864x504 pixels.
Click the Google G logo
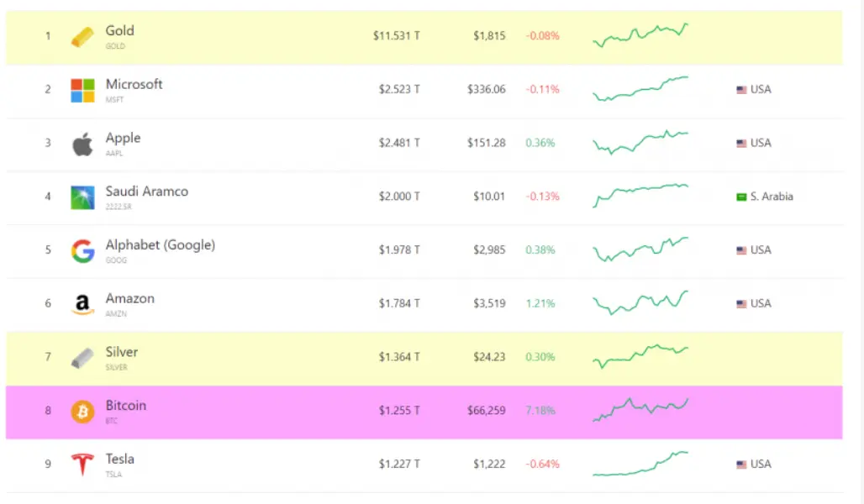pos(82,251)
